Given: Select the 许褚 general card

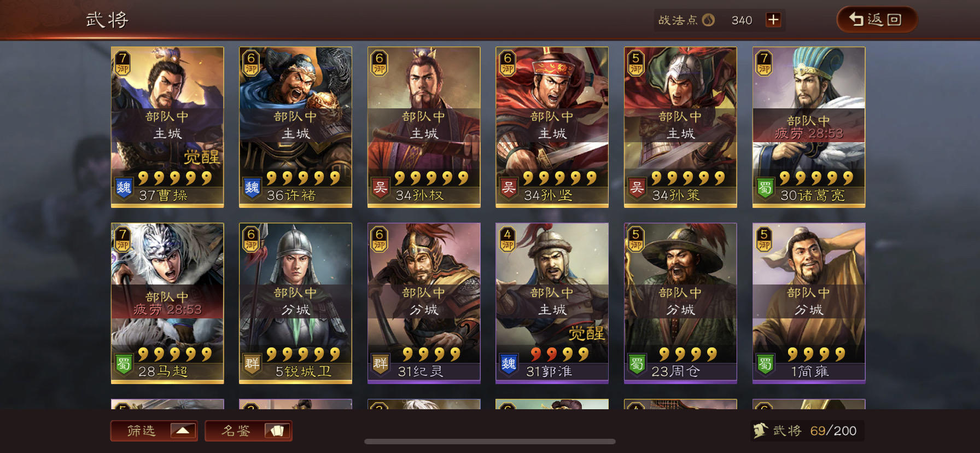Looking at the screenshot, I should pos(295,127).
